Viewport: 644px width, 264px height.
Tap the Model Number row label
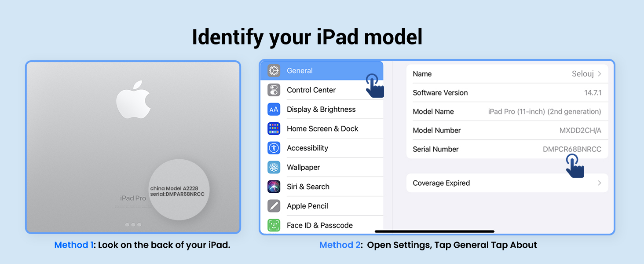pyautogui.click(x=437, y=131)
